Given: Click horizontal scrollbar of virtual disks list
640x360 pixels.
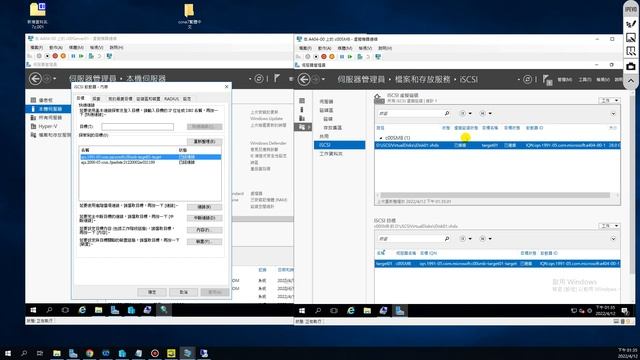Looking at the screenshot, I should click(495, 195).
